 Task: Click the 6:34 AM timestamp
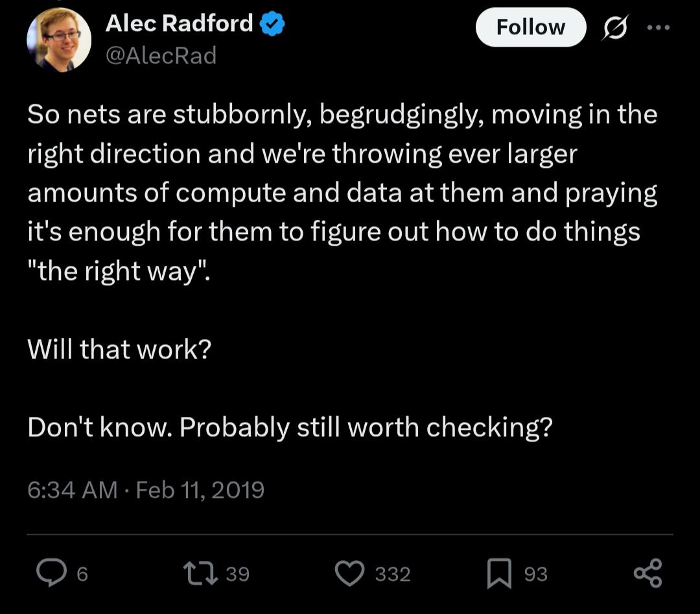pos(72,490)
